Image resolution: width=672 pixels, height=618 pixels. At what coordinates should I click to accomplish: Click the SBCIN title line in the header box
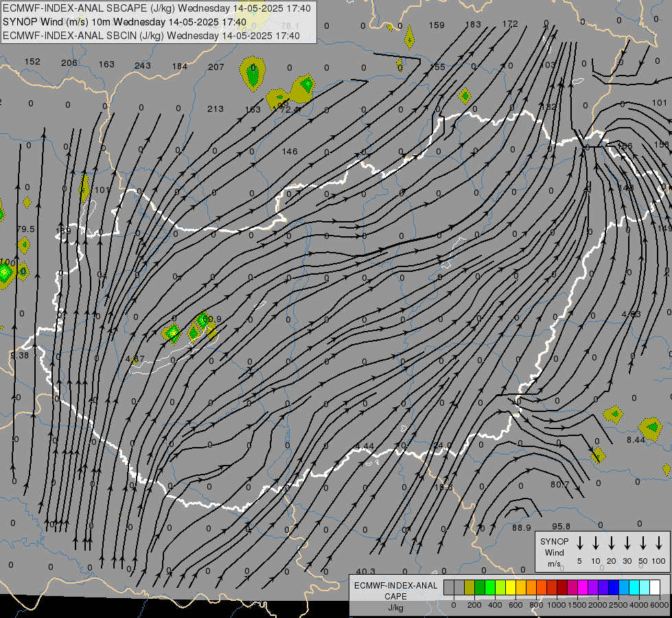(151, 36)
